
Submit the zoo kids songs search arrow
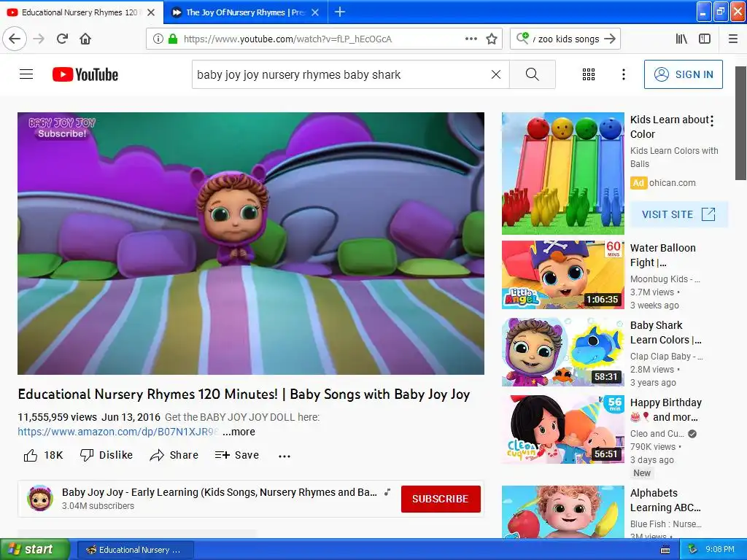pos(610,39)
